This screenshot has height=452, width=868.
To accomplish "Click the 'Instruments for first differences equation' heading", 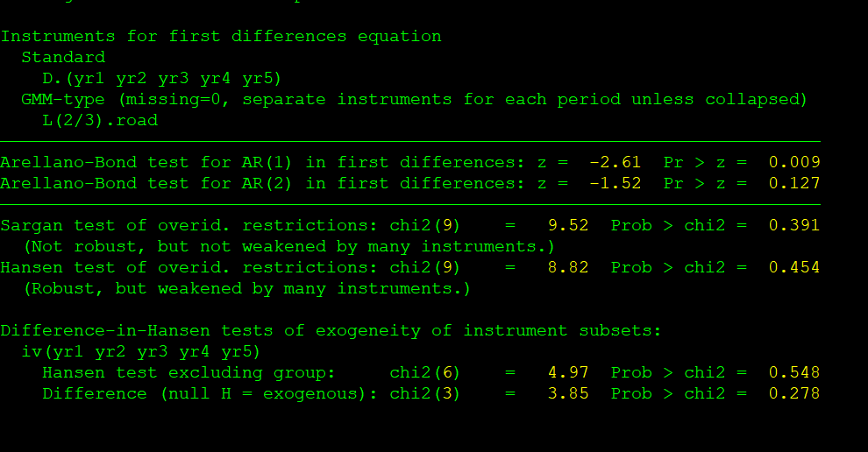I will point(221,37).
